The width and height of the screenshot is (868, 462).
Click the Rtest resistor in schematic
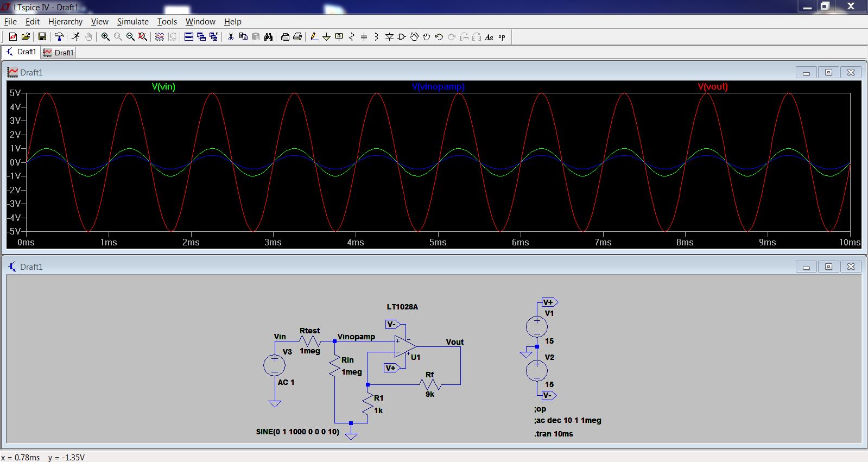tap(310, 341)
